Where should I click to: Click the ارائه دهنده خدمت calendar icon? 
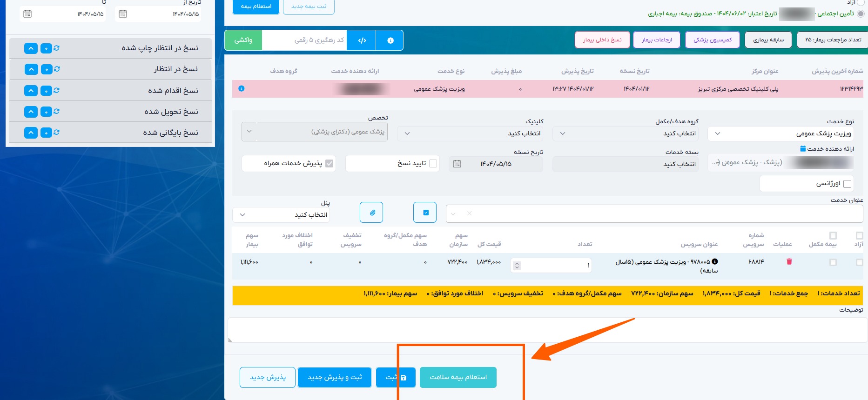point(803,149)
